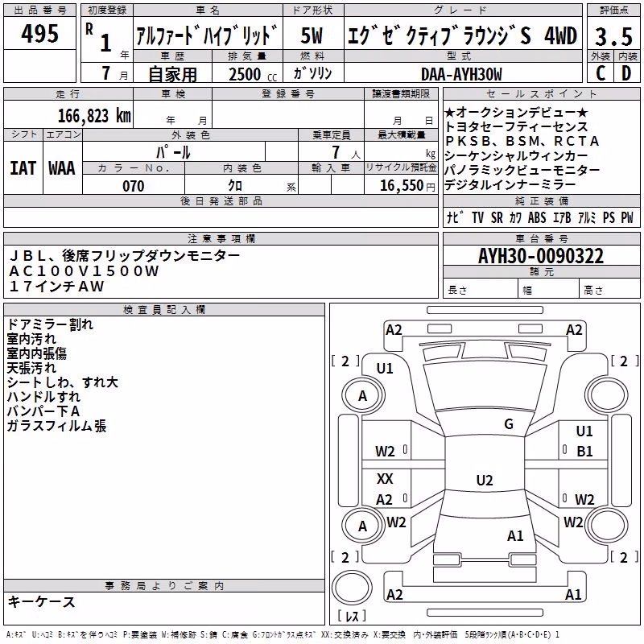The height and width of the screenshot is (644, 644).
Task: Click the shift type IAT
Action: coord(23,168)
